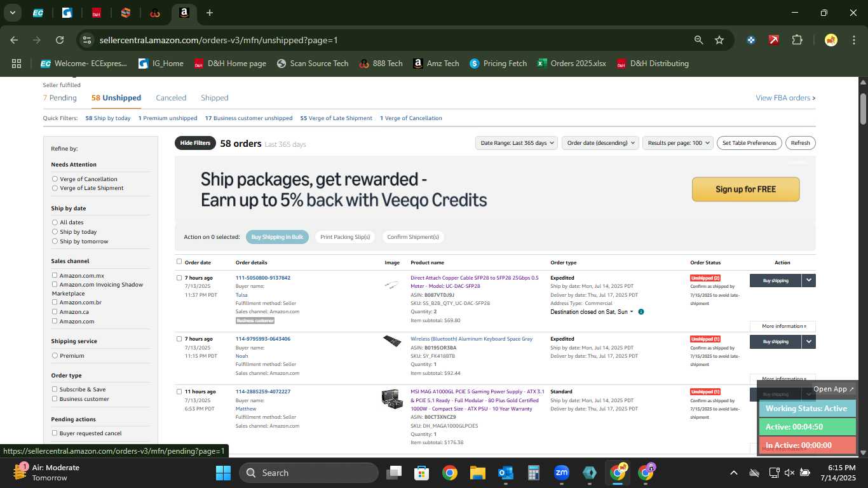The image size is (868, 488).
Task: Select the Premium shipping service radio
Action: (55, 356)
